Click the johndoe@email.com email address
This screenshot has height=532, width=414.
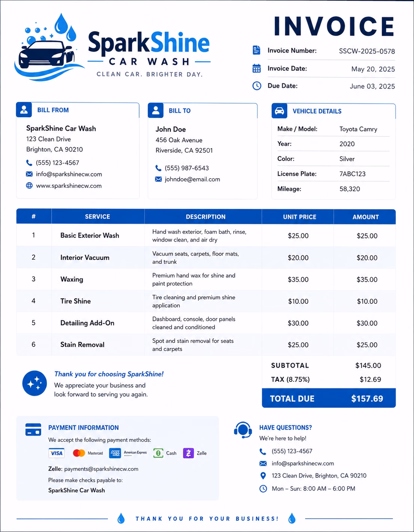192,179
